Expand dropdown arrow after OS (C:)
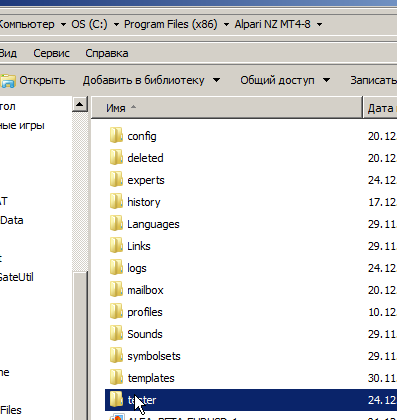This screenshot has height=420, width=397. 116,25
